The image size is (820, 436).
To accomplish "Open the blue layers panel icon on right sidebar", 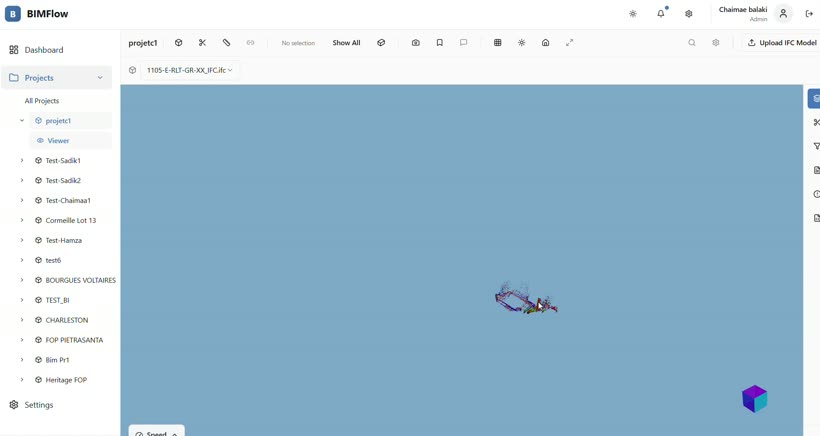I will coord(815,98).
